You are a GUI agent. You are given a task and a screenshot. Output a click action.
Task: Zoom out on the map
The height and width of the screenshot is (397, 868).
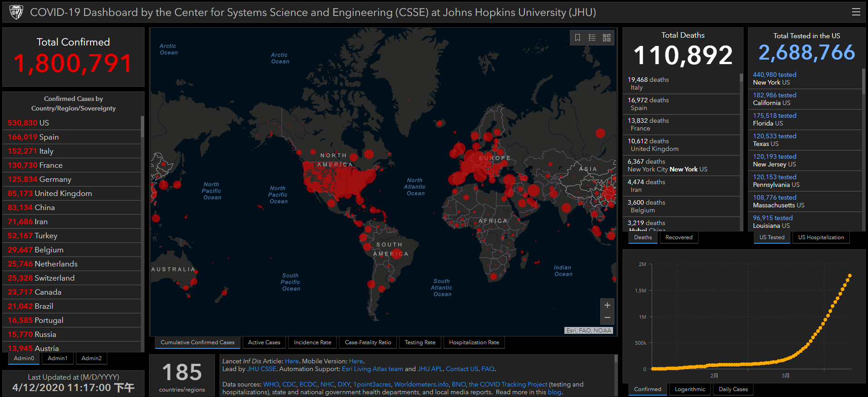pos(607,318)
